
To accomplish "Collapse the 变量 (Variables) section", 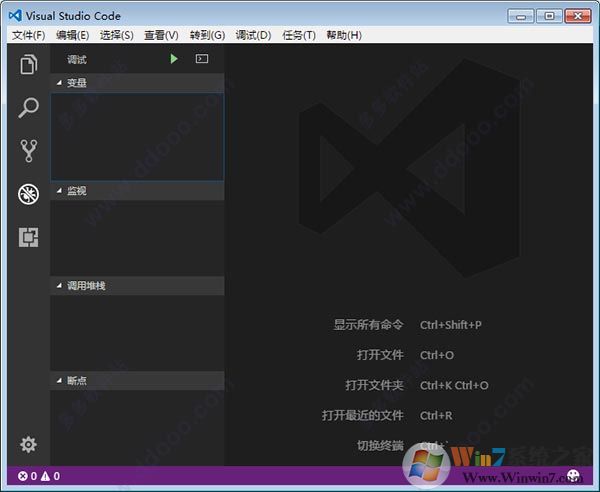I will [137, 83].
